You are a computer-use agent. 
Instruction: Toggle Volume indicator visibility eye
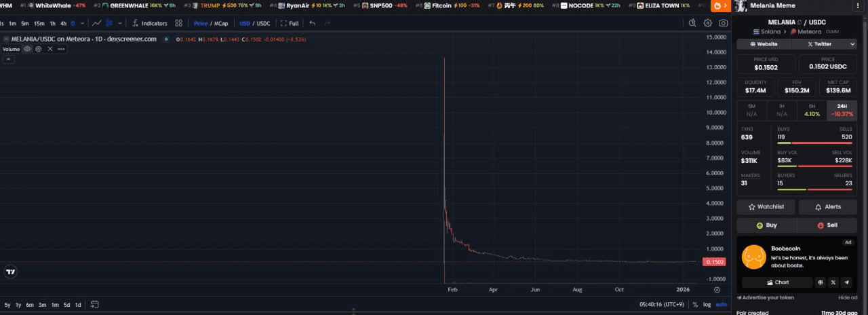tap(28, 49)
